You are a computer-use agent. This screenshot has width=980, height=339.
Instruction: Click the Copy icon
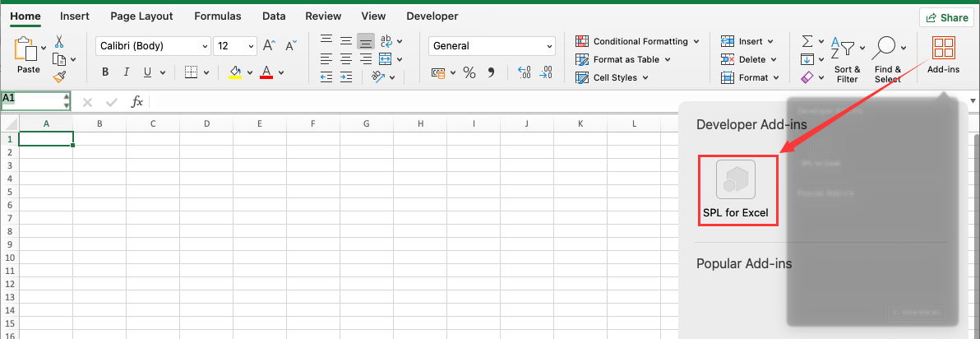59,59
